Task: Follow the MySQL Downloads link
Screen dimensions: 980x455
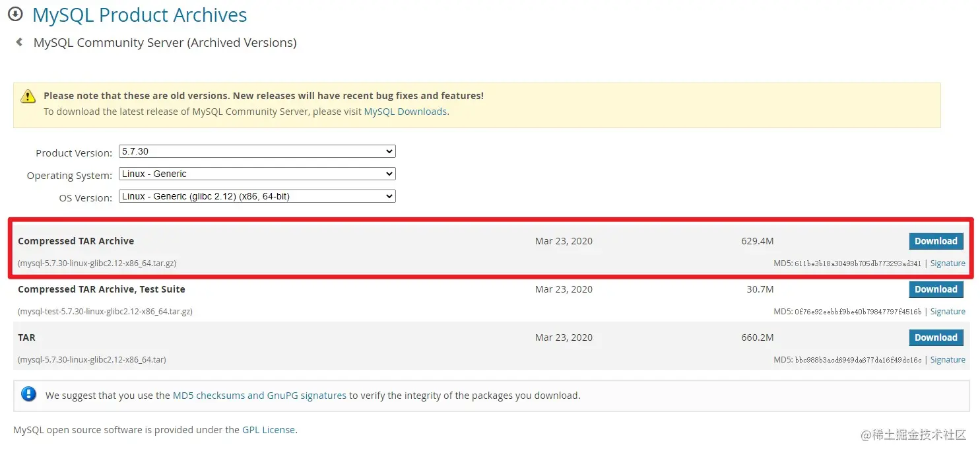Action: point(405,112)
